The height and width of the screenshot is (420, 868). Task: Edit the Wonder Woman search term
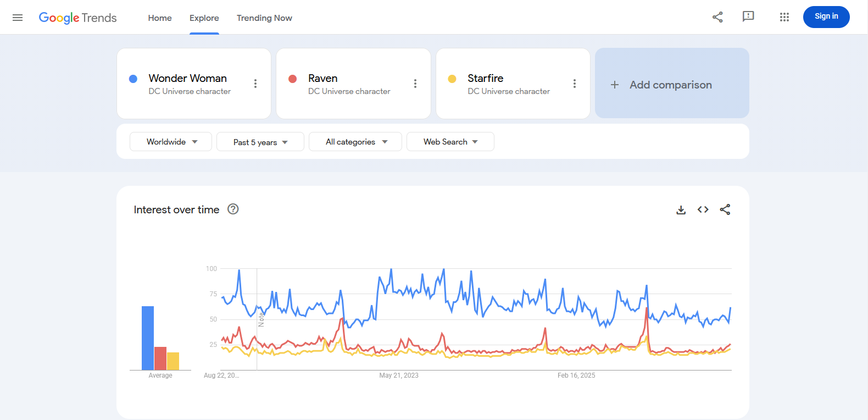tap(188, 78)
